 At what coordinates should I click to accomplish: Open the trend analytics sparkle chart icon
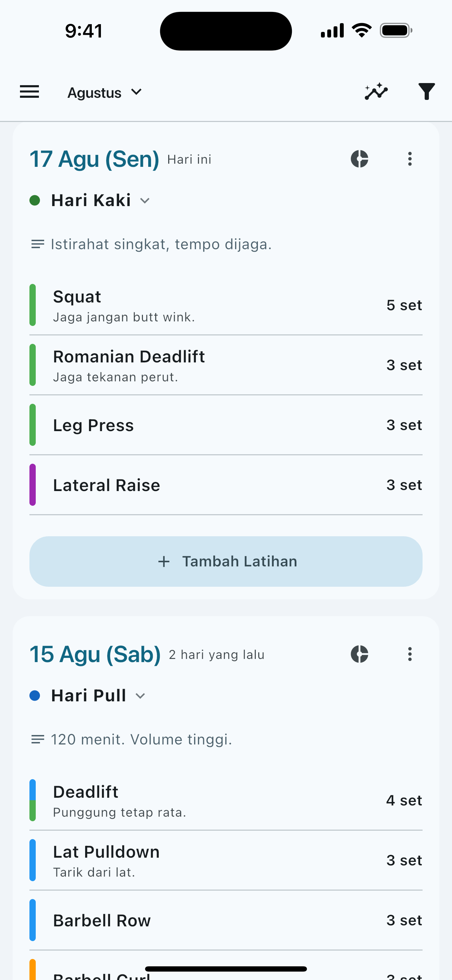pyautogui.click(x=376, y=92)
